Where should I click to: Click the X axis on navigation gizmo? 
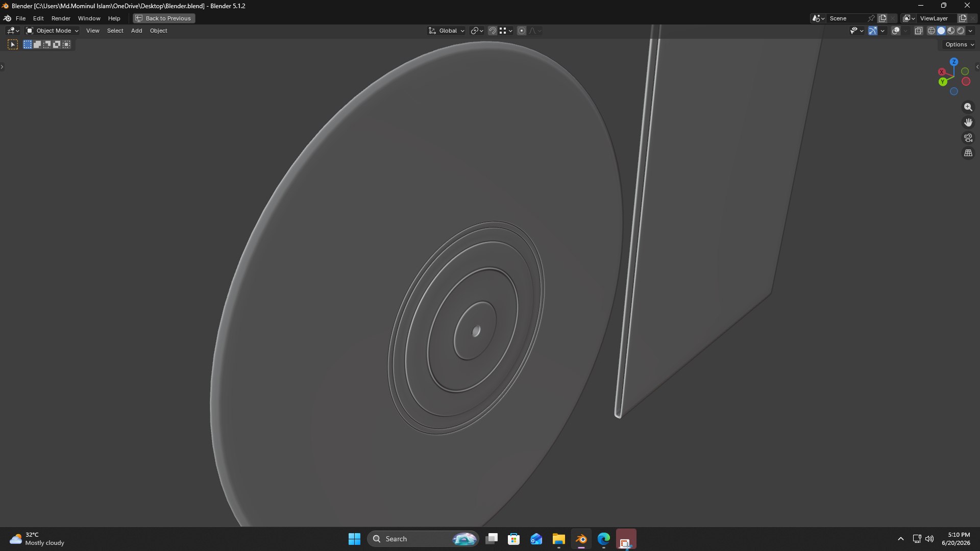click(x=942, y=72)
